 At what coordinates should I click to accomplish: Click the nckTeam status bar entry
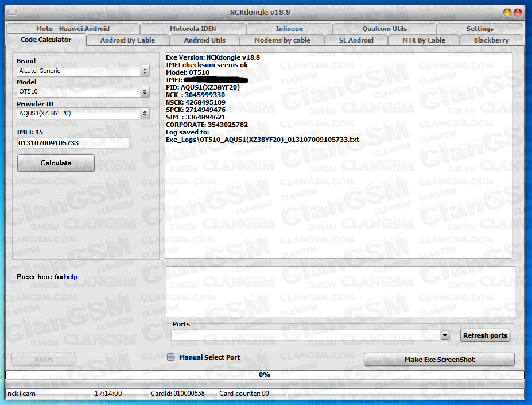click(21, 394)
